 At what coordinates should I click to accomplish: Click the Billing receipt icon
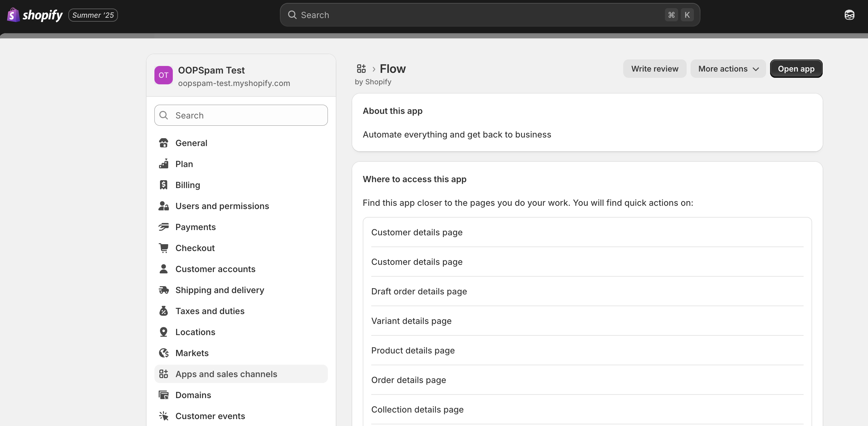(163, 185)
